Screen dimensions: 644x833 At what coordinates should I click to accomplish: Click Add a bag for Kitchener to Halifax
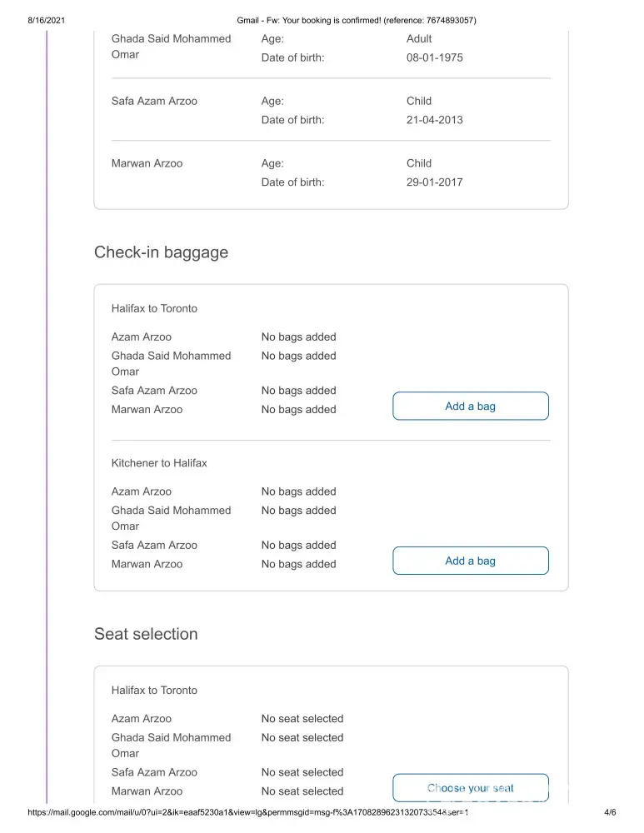(470, 561)
